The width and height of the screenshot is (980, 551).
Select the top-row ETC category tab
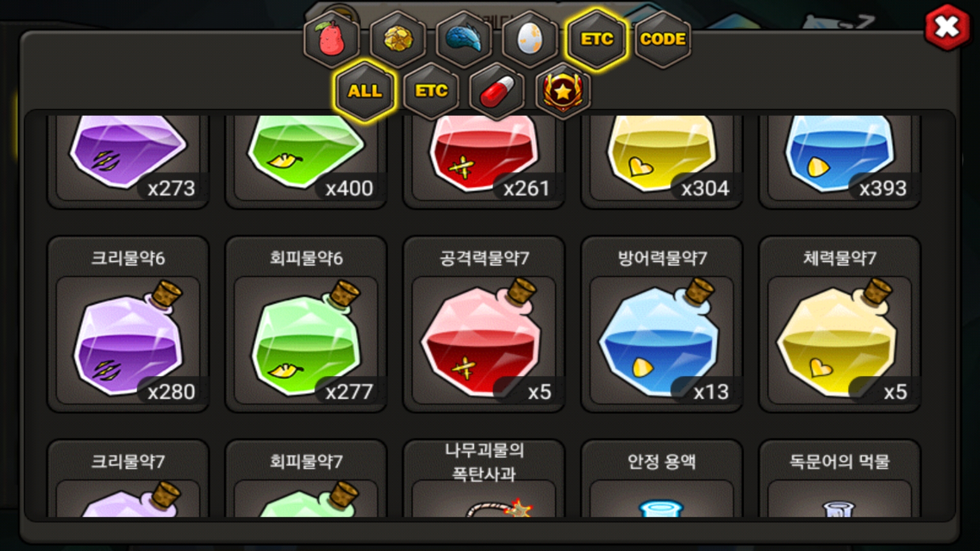tap(596, 39)
